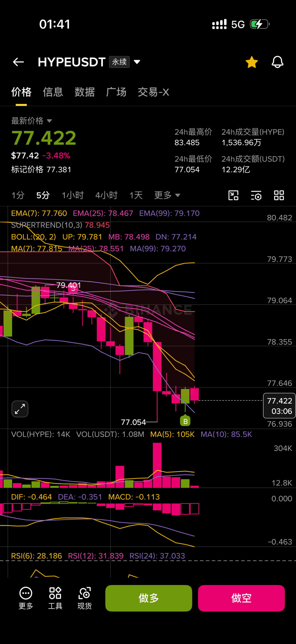Tap the 做空 short button
Screen dimensions: 296x644
241,598
